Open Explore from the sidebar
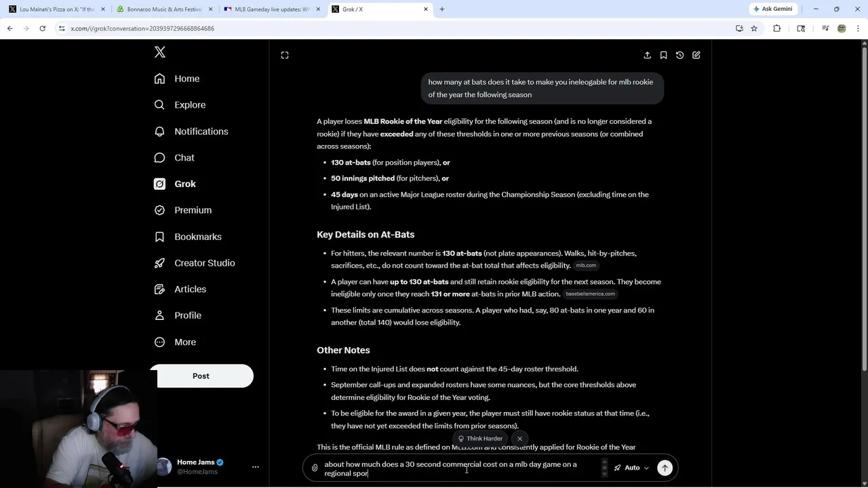 pos(180,105)
